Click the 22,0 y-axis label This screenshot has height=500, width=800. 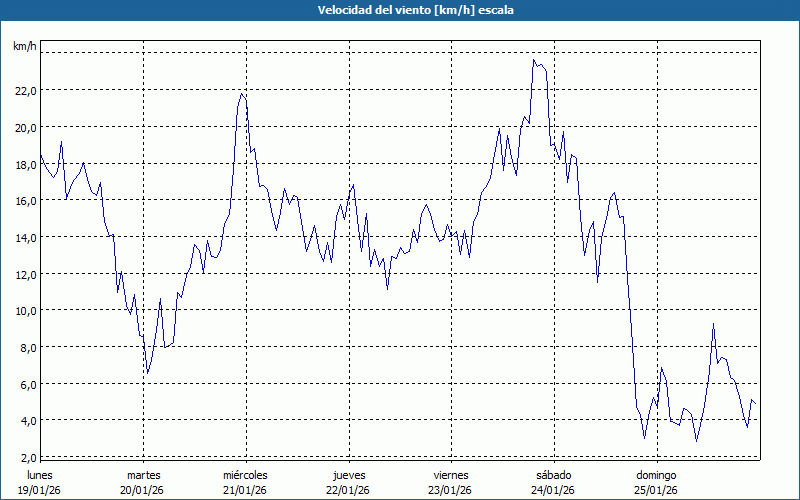pyautogui.click(x=25, y=90)
